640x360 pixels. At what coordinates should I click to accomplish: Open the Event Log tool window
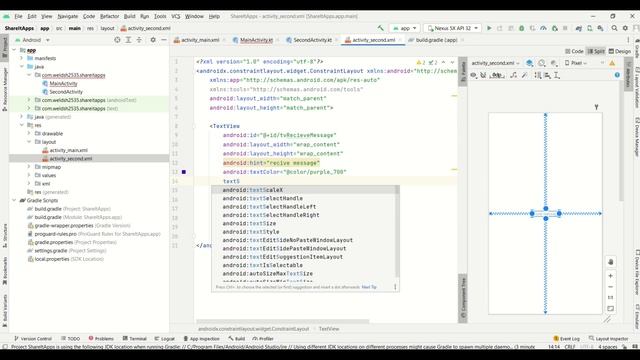[567, 339]
